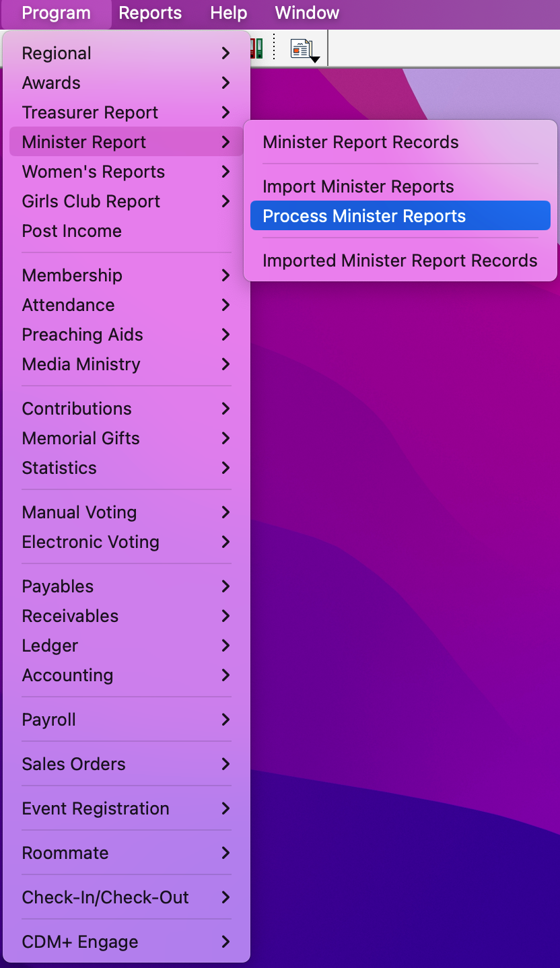Click the Post Income menu entry
560x968 pixels.
click(72, 231)
